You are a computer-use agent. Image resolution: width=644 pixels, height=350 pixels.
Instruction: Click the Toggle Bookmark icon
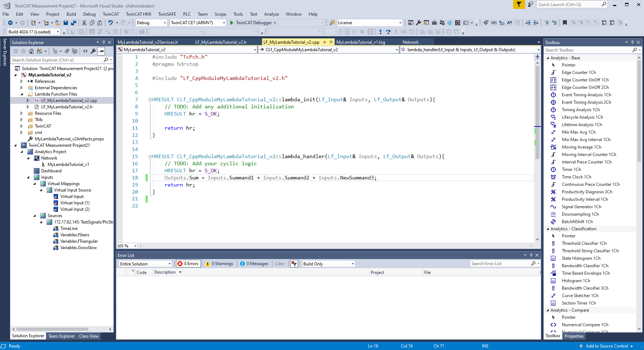click(x=565, y=23)
